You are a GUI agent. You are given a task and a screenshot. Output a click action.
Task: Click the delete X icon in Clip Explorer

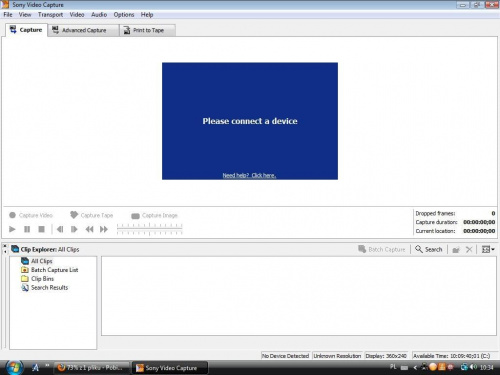(x=469, y=249)
